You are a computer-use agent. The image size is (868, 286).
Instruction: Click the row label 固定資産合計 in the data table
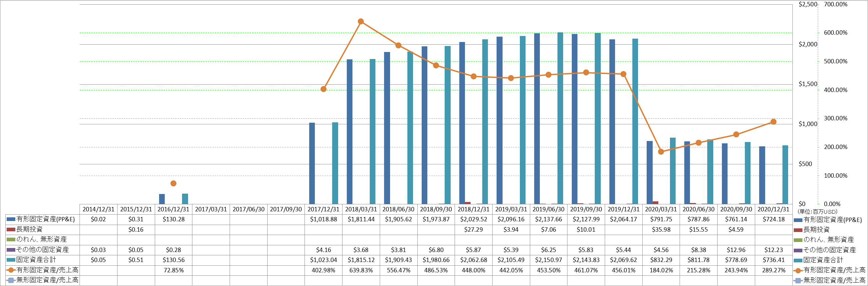tap(36, 260)
